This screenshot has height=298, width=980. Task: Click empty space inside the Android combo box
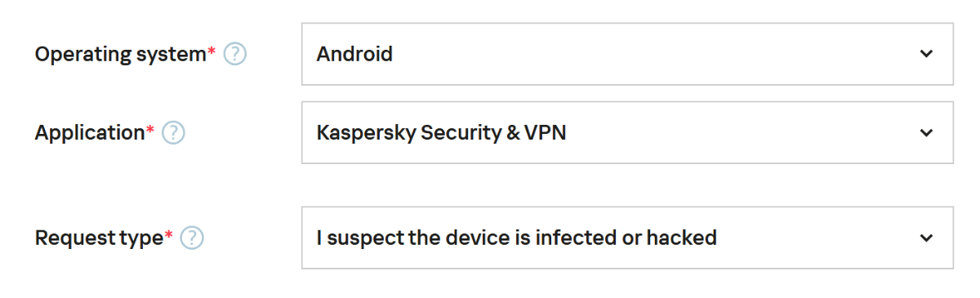653,55
